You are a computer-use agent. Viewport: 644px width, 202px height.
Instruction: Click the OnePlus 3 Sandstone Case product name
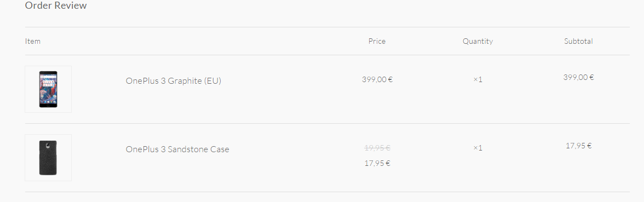pyautogui.click(x=177, y=149)
